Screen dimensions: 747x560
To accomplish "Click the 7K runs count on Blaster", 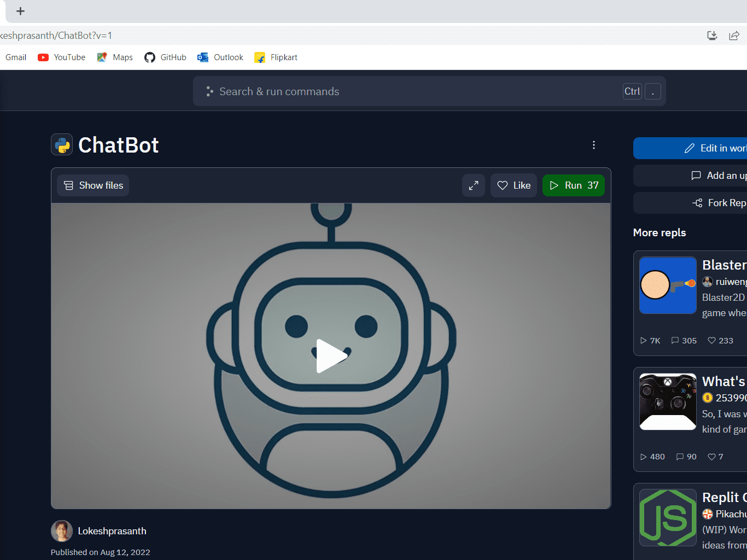I will [x=650, y=341].
